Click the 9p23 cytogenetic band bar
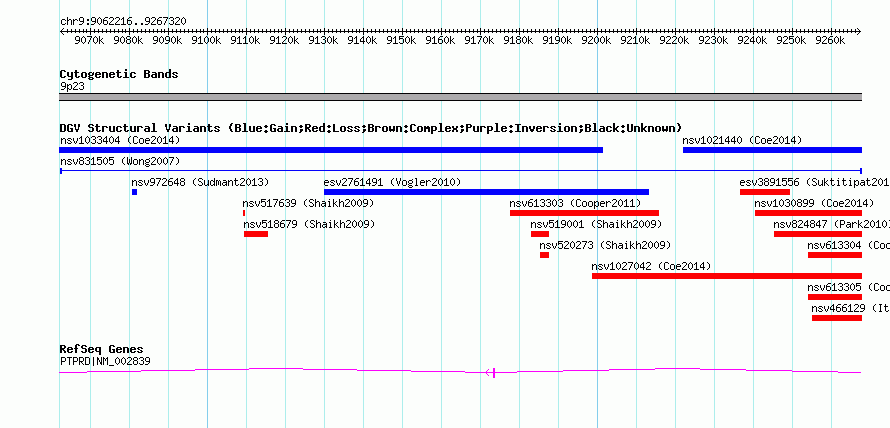 pyautogui.click(x=460, y=97)
